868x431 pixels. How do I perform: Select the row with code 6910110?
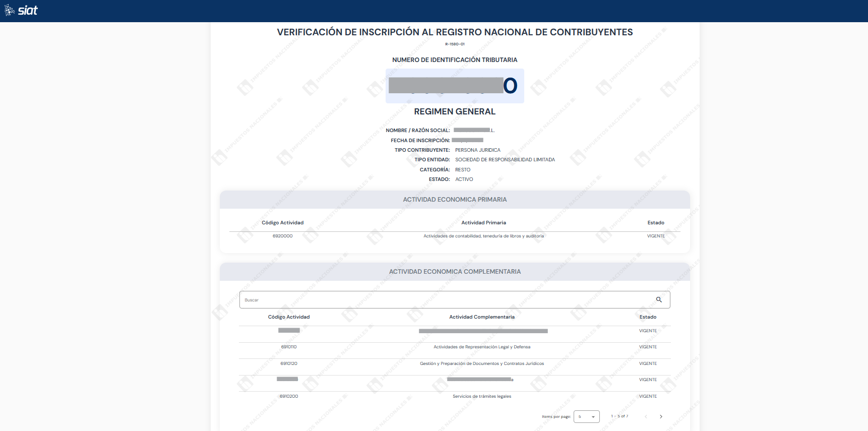click(289, 347)
